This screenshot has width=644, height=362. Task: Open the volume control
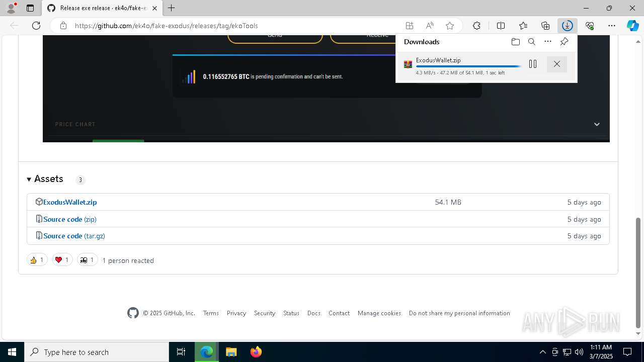point(579,352)
